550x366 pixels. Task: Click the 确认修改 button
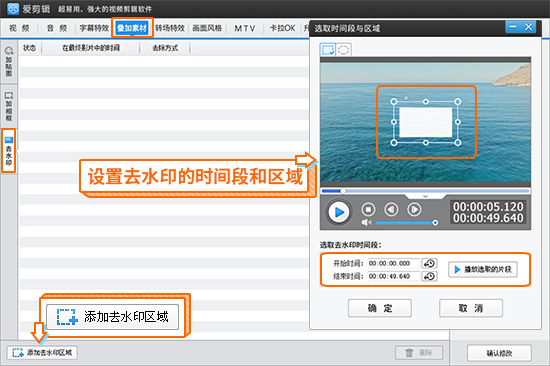click(x=499, y=353)
